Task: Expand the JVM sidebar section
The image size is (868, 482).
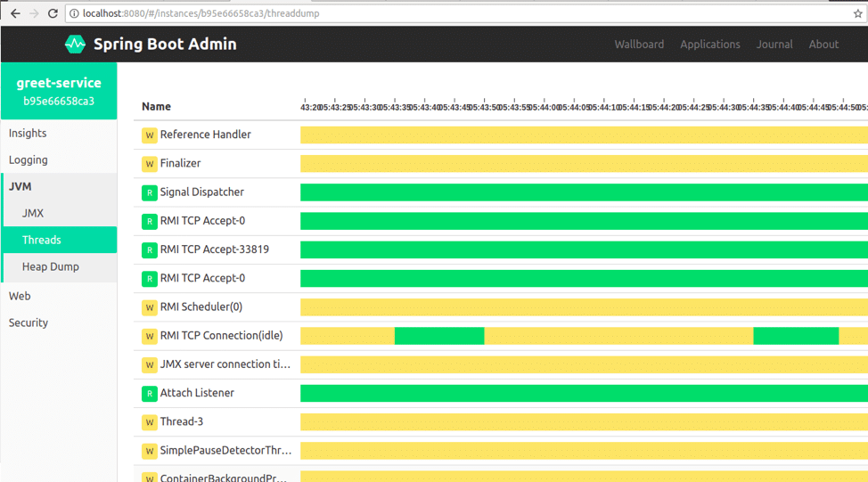Action: [x=20, y=186]
